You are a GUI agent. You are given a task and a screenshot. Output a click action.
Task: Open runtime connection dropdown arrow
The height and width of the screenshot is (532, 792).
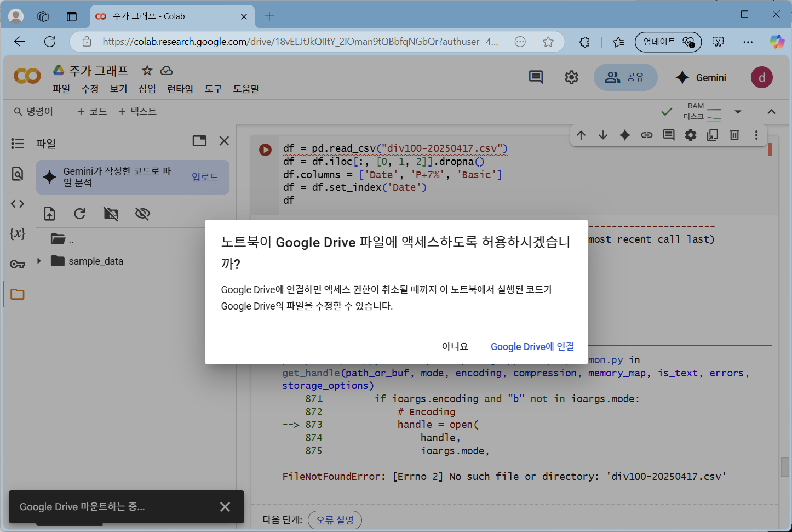(738, 112)
